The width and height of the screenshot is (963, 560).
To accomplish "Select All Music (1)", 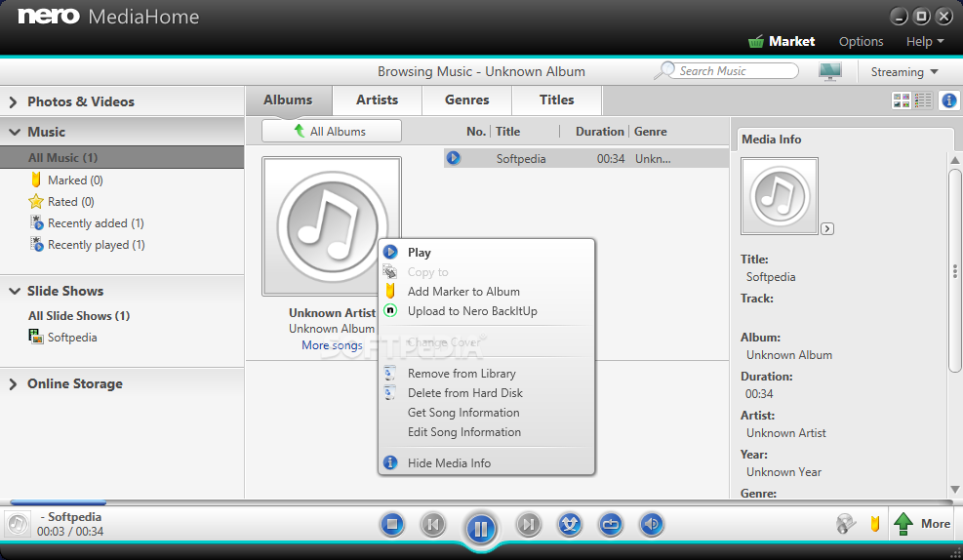I will 122,157.
